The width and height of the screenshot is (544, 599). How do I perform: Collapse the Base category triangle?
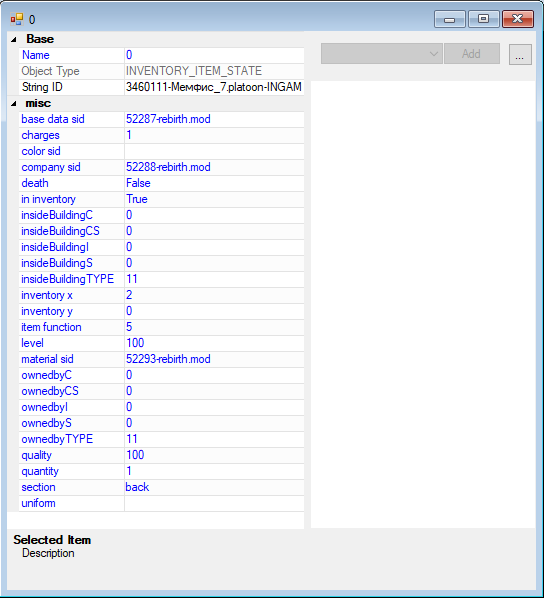[14, 39]
